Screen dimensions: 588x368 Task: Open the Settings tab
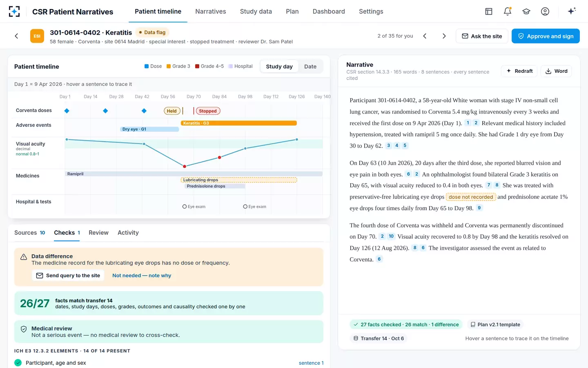(x=371, y=11)
